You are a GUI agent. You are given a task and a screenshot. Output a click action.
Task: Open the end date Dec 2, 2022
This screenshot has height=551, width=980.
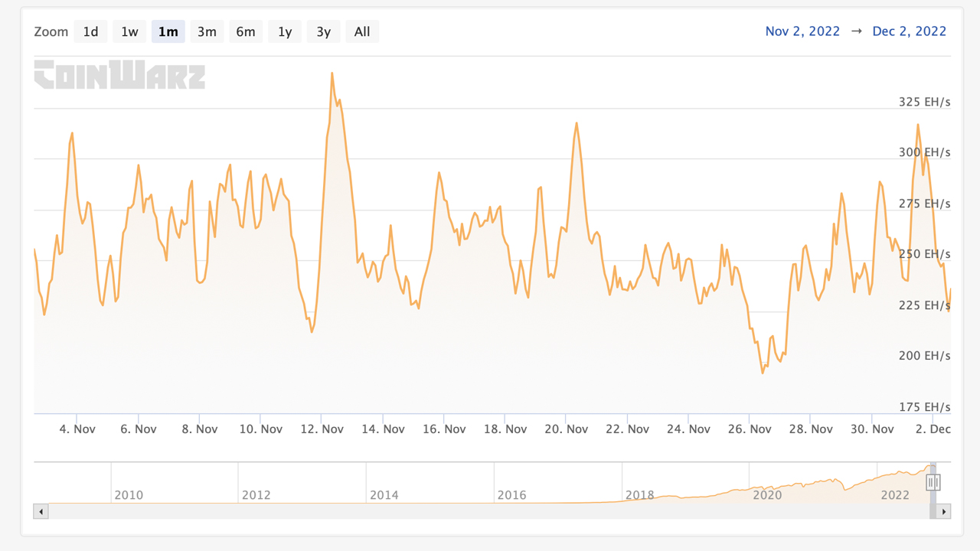click(909, 31)
